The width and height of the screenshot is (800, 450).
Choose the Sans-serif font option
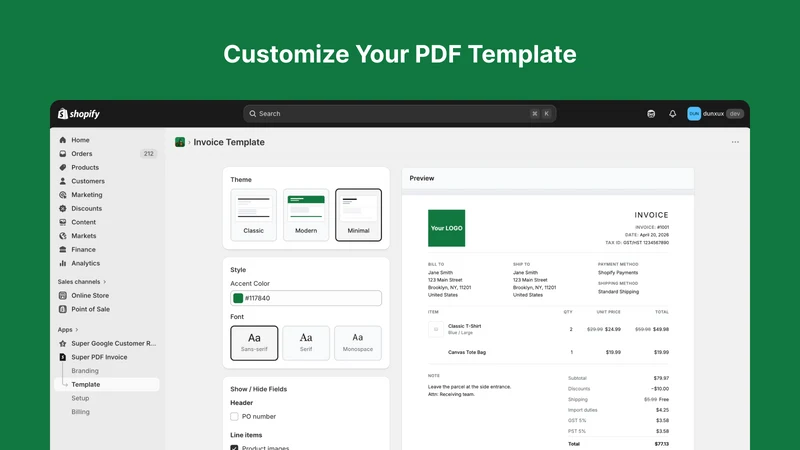coord(254,343)
